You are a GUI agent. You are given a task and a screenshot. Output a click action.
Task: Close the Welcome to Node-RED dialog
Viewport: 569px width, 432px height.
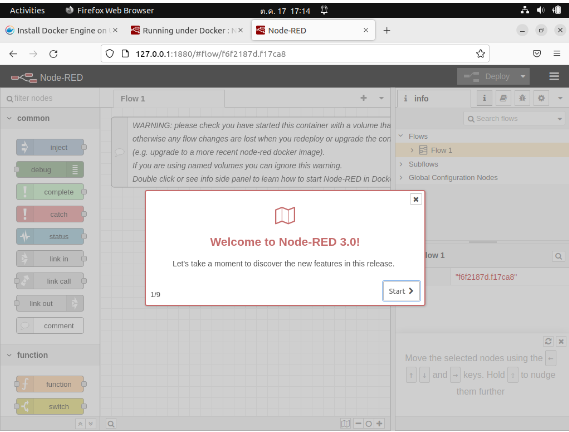416,199
